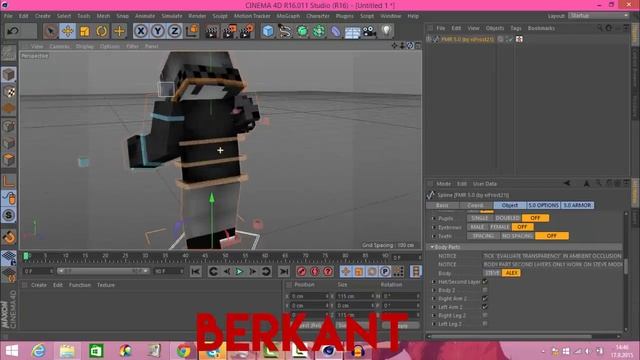Toggle Right Arm 2 checkbox
The height and width of the screenshot is (360, 640).
485,298
